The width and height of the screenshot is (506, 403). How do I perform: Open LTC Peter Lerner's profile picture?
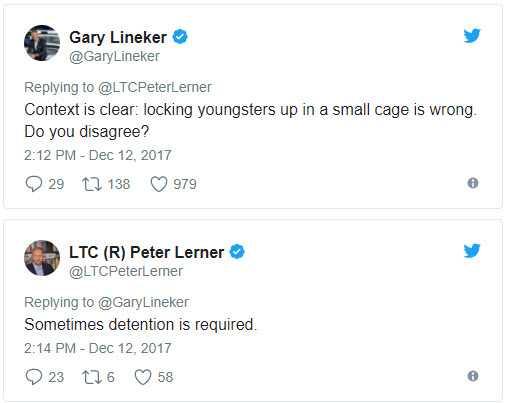42,258
